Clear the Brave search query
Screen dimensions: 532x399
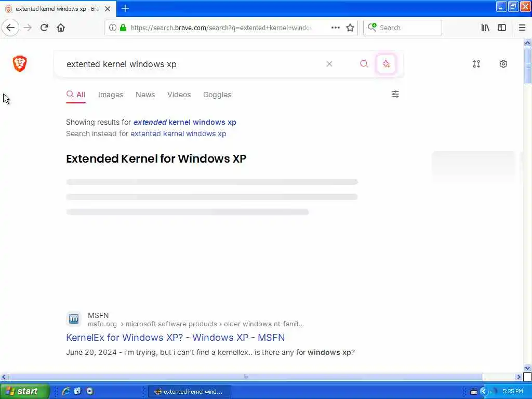pos(329,64)
